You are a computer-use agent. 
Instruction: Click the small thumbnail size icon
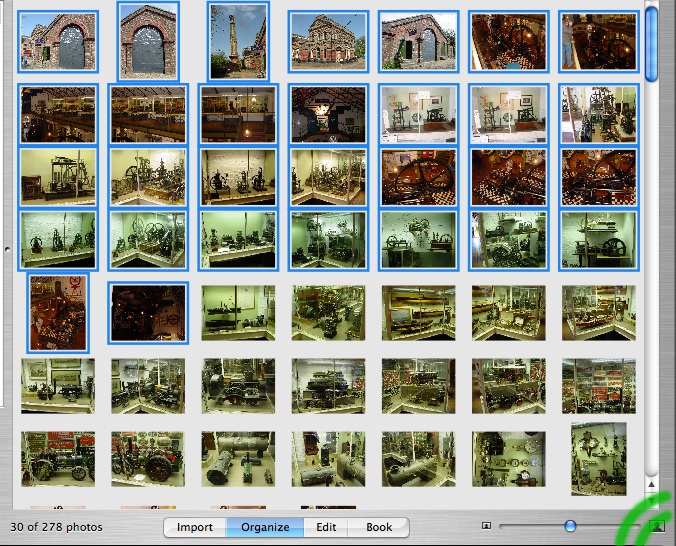[487, 526]
